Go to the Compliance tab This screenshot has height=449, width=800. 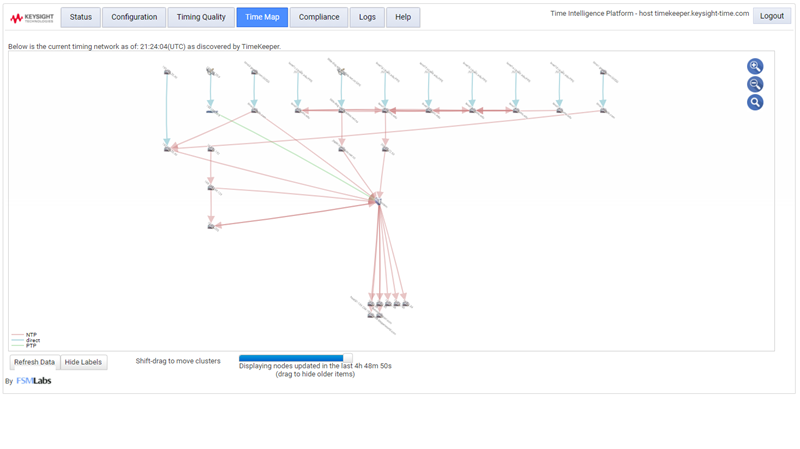tap(319, 17)
